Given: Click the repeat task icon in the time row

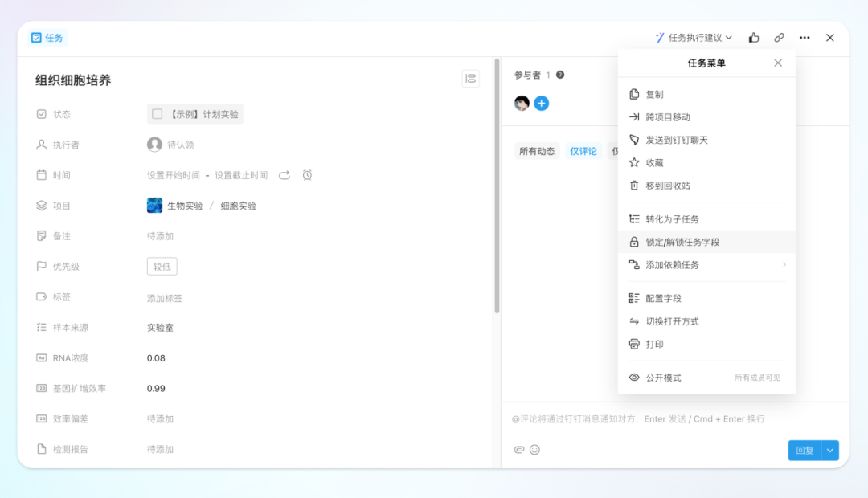Looking at the screenshot, I should click(x=284, y=175).
